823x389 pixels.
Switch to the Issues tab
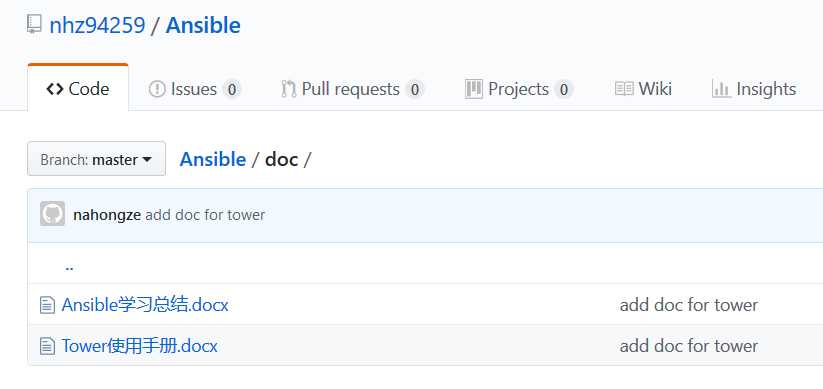pos(195,89)
